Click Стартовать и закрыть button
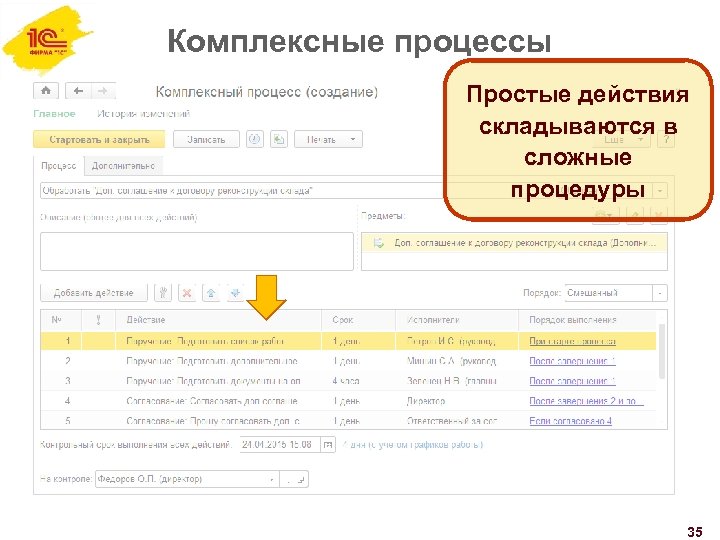This screenshot has width=720, height=540. point(99,139)
